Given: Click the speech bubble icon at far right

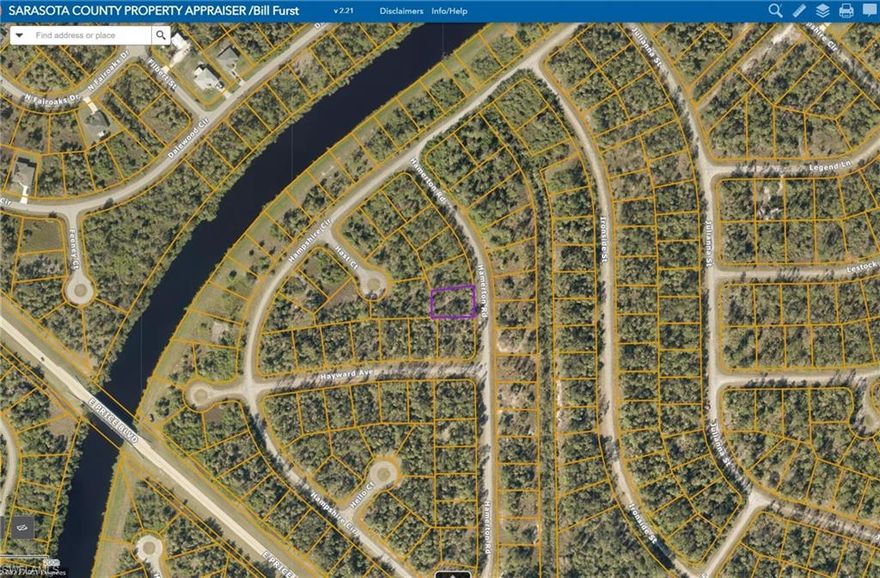Looking at the screenshot, I should (x=869, y=11).
